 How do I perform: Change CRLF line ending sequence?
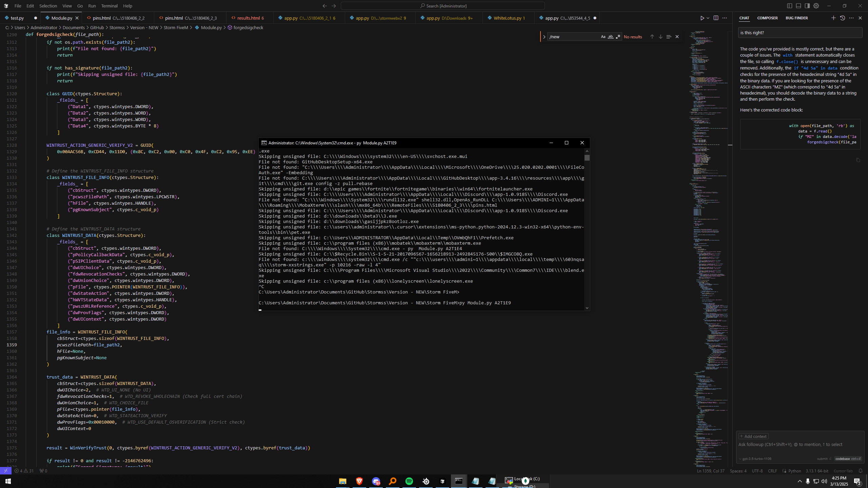pyautogui.click(x=772, y=471)
